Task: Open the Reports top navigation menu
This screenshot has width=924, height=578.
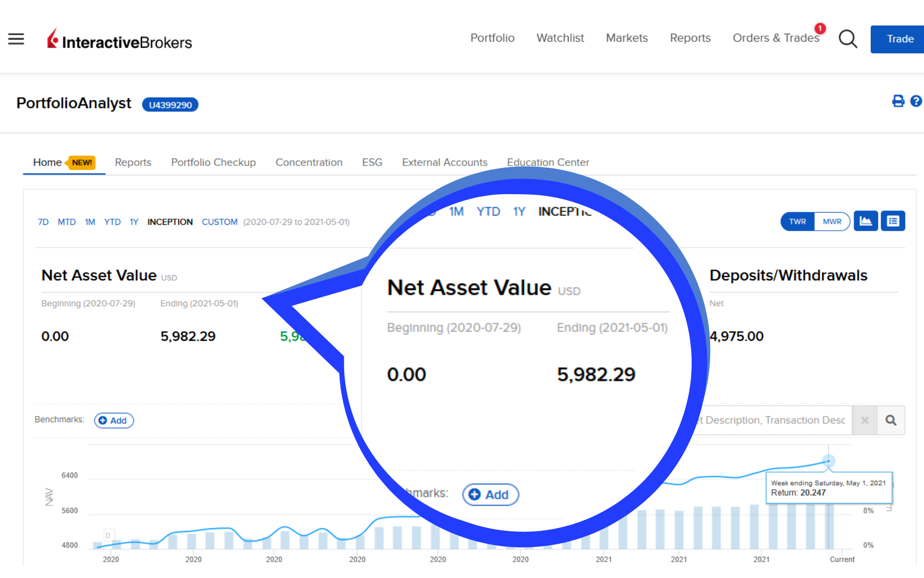Action: tap(690, 38)
